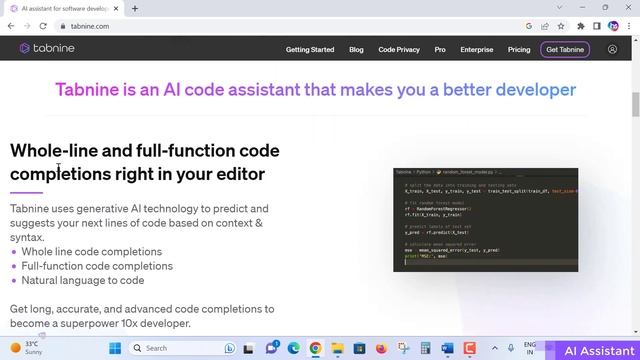The width and height of the screenshot is (640, 360).
Task: Close the AI assistant tab
Action: [116, 9]
